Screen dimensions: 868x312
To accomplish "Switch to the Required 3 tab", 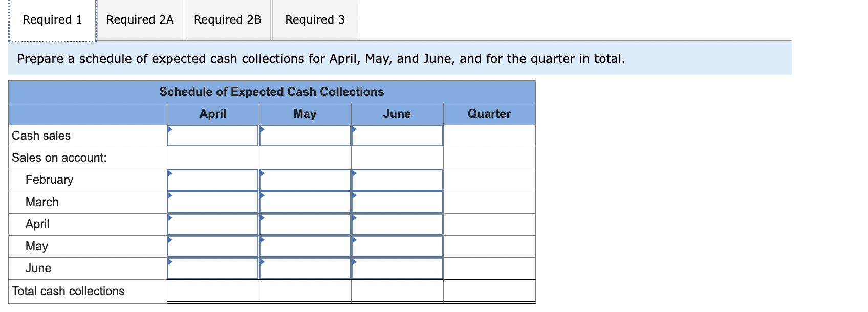I will point(315,19).
